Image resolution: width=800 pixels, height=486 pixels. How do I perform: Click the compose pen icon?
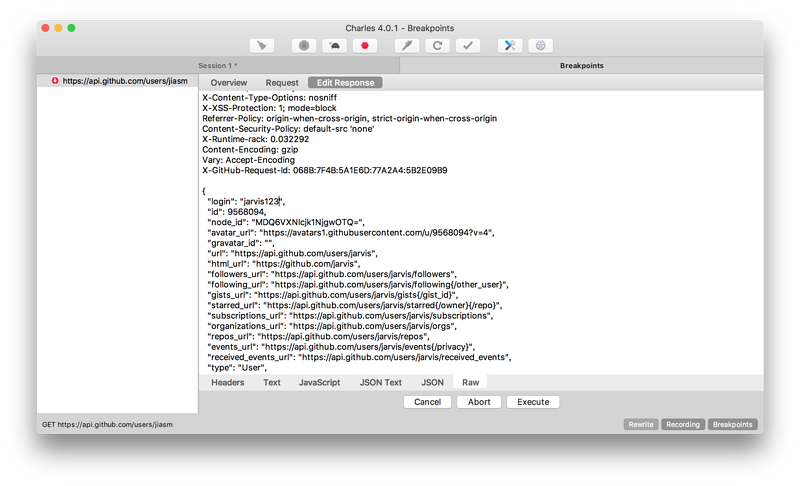pos(407,45)
